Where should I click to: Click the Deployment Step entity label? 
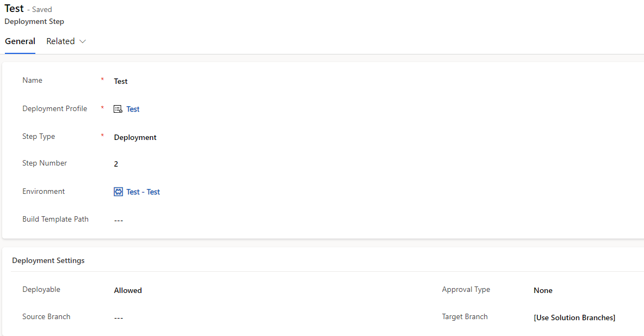point(34,21)
